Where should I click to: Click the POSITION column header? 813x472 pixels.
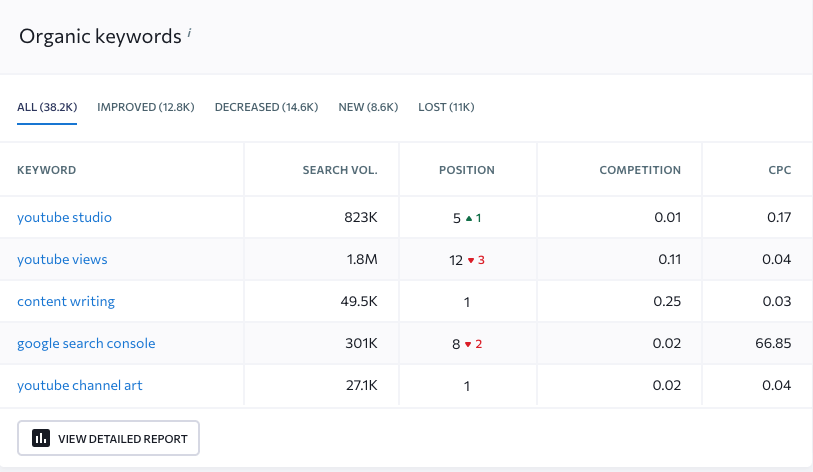467,170
